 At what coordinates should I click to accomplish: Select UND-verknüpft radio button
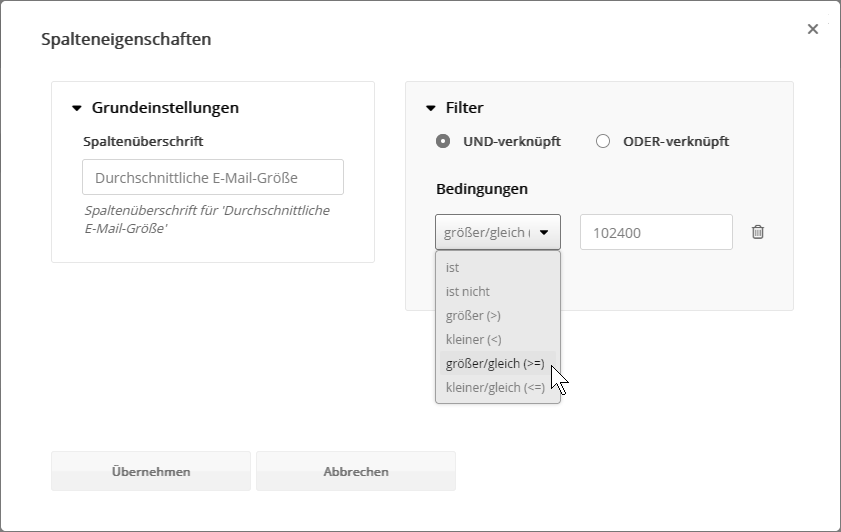[443, 141]
